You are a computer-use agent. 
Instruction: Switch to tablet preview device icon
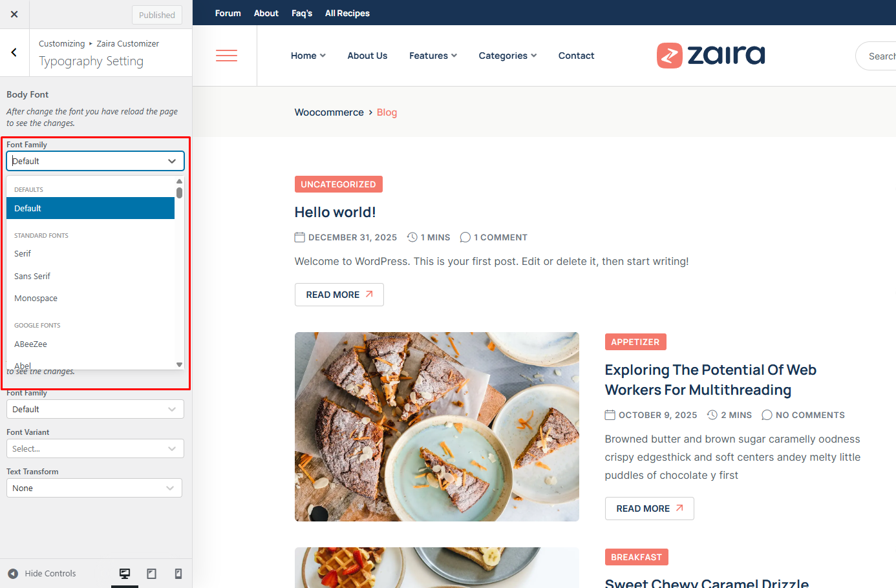coord(151,573)
